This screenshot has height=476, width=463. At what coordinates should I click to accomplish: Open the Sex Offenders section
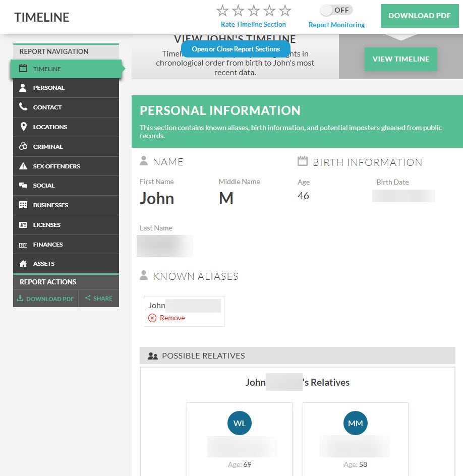[66, 166]
